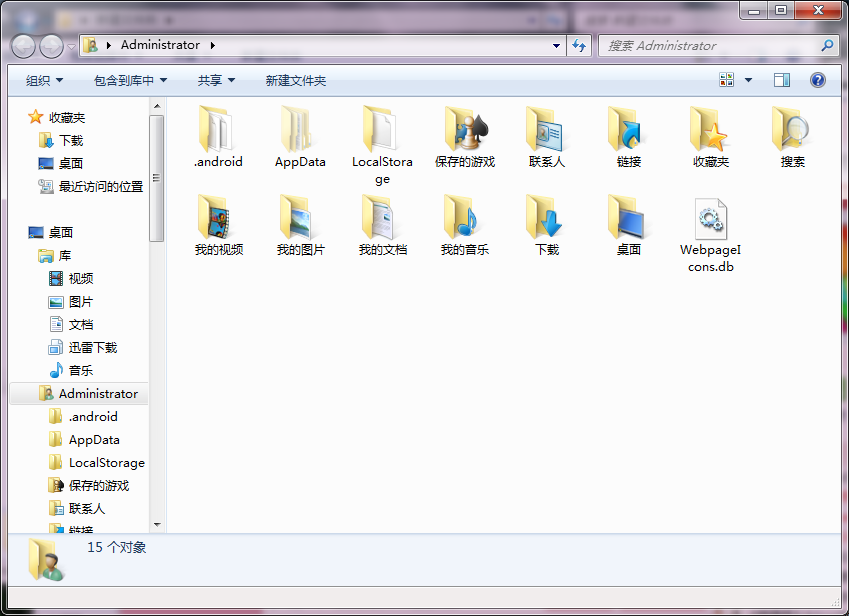Expand the address bar history dropdown
The width and height of the screenshot is (849, 616).
pos(556,46)
